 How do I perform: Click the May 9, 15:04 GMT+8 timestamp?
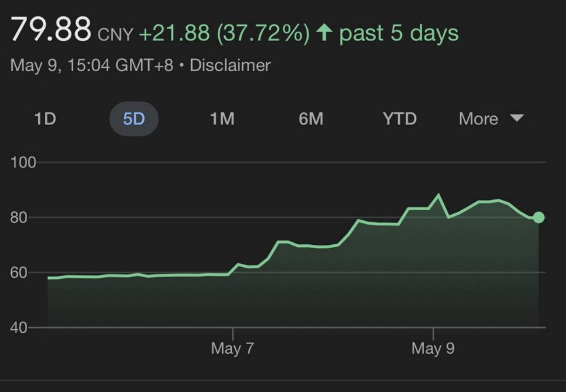point(91,65)
